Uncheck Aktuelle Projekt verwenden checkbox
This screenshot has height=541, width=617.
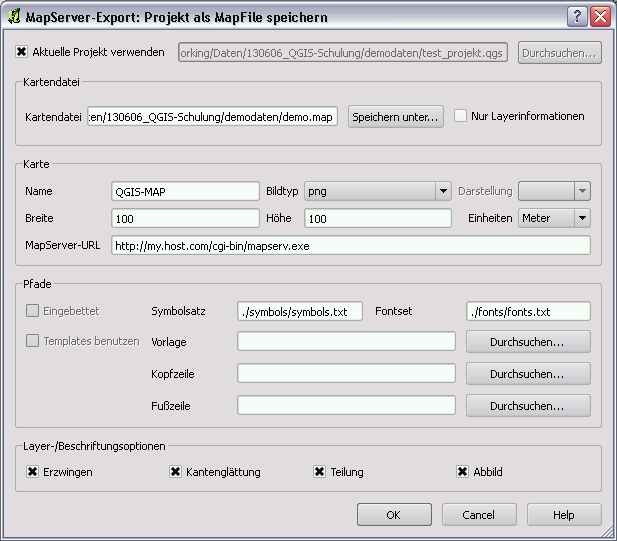pos(22,52)
